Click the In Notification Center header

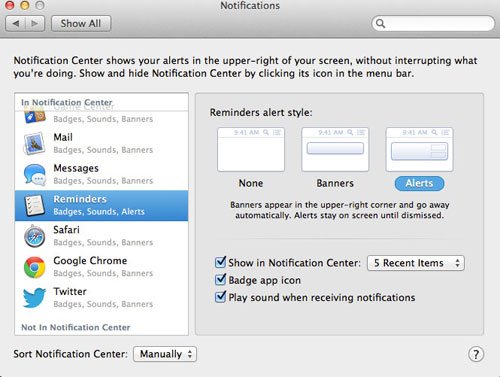pyautogui.click(x=67, y=102)
